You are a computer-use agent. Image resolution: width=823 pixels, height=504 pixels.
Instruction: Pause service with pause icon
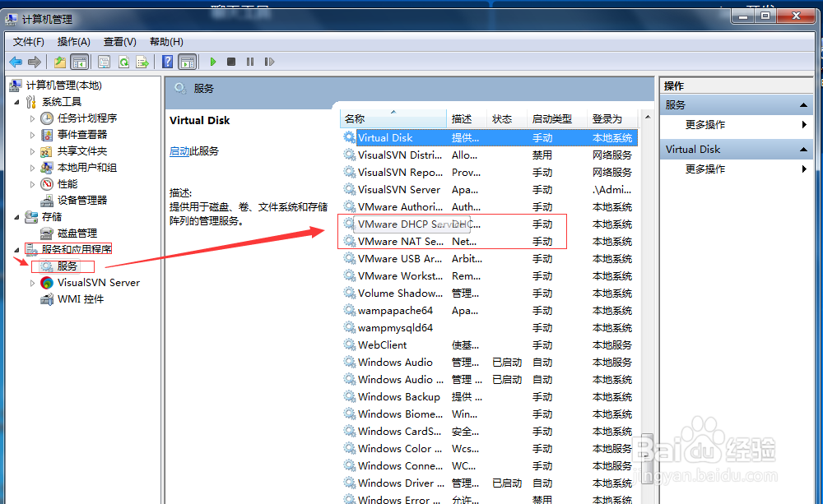tap(250, 62)
